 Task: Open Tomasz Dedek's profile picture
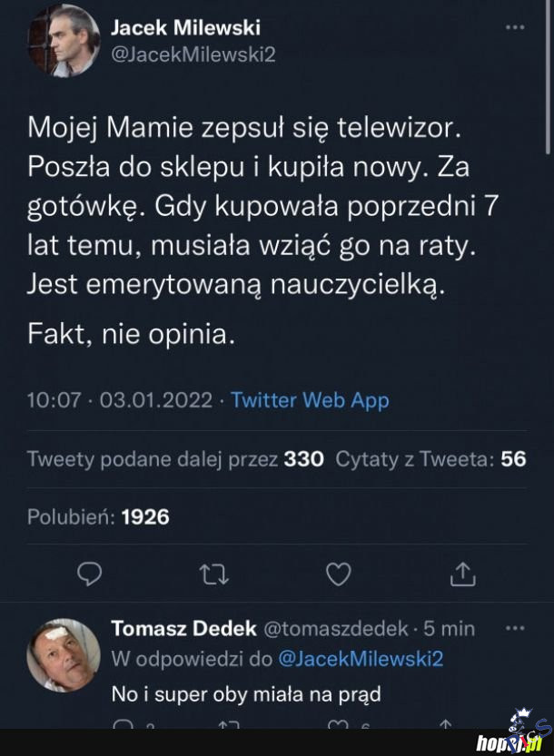pos(63,655)
